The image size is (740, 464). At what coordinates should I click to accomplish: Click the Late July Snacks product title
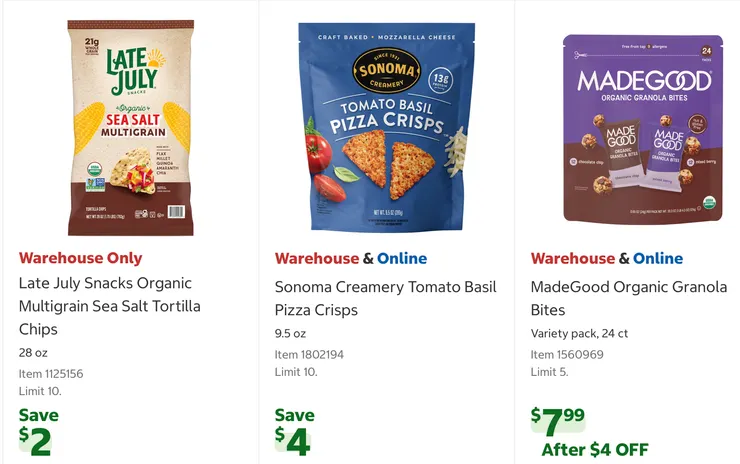coord(110,306)
